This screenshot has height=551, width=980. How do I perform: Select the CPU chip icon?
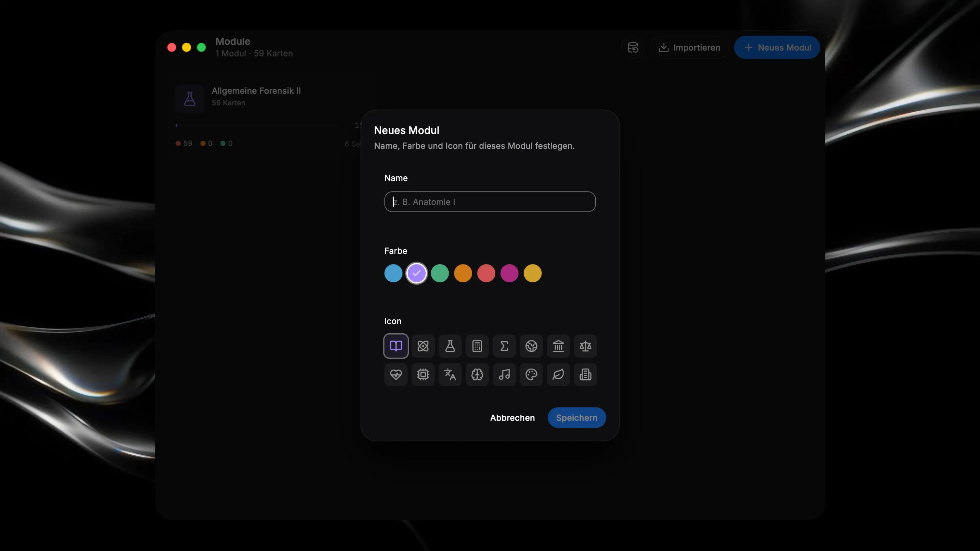[423, 375]
